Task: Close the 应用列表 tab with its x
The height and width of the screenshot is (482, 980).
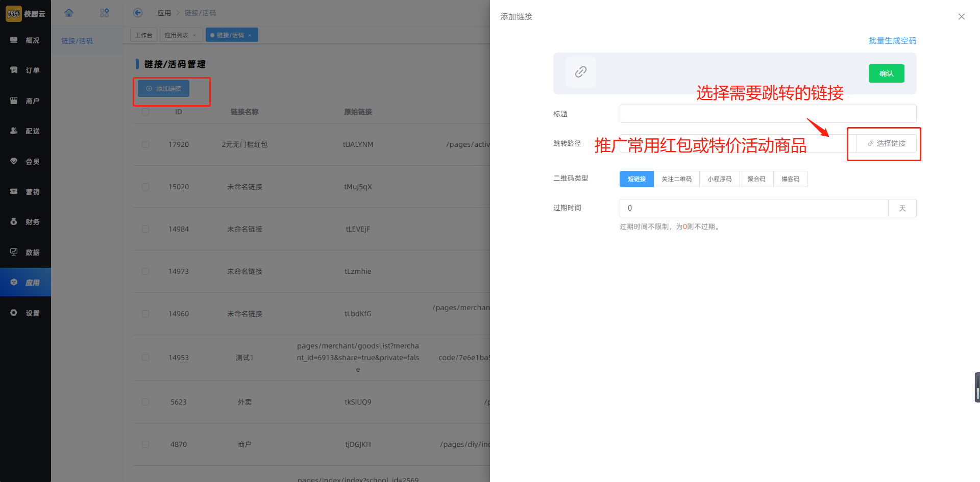Action: point(194,35)
